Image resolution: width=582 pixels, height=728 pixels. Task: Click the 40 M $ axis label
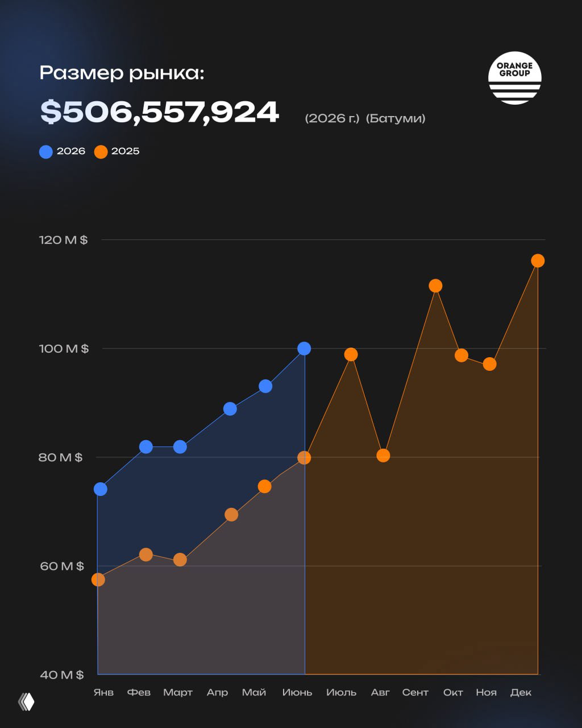point(61,675)
